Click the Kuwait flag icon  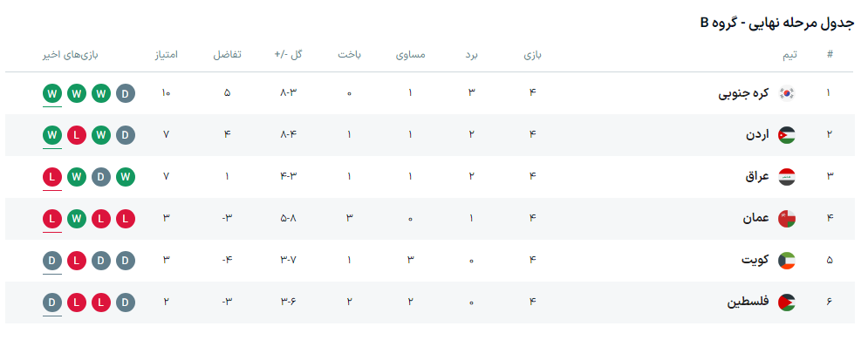pyautogui.click(x=787, y=261)
